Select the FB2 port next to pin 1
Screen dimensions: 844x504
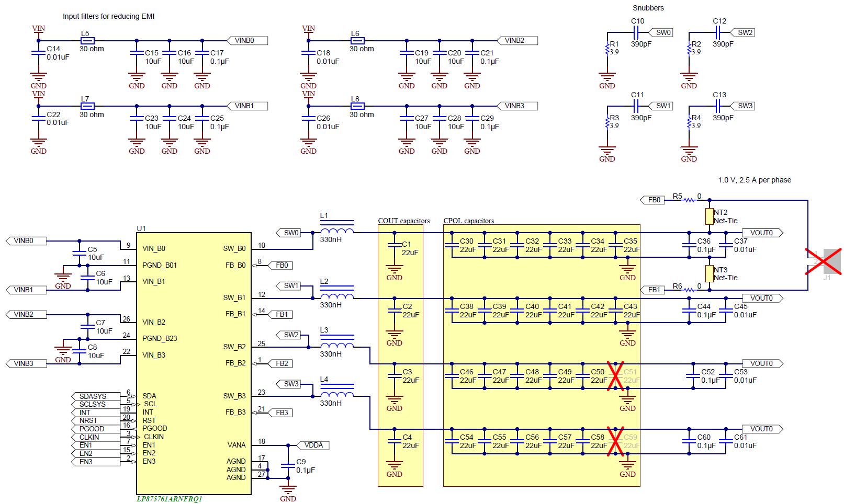(280, 363)
